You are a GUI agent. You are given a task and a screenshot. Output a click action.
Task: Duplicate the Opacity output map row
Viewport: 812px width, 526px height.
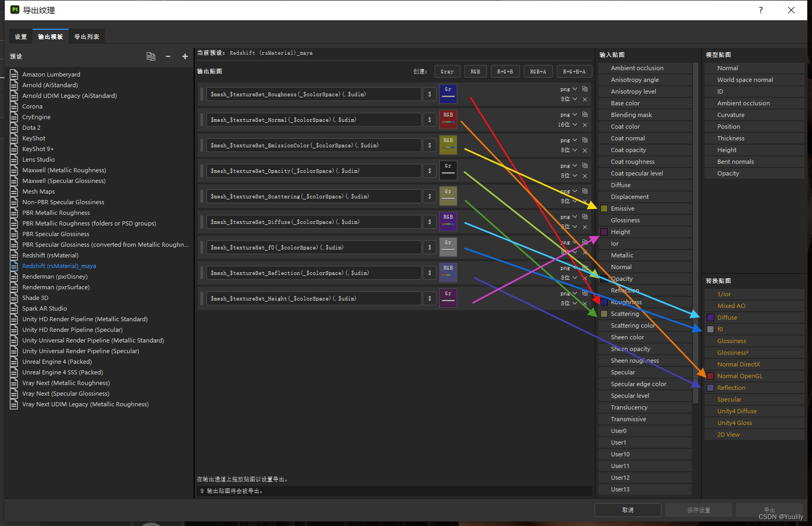(585, 165)
